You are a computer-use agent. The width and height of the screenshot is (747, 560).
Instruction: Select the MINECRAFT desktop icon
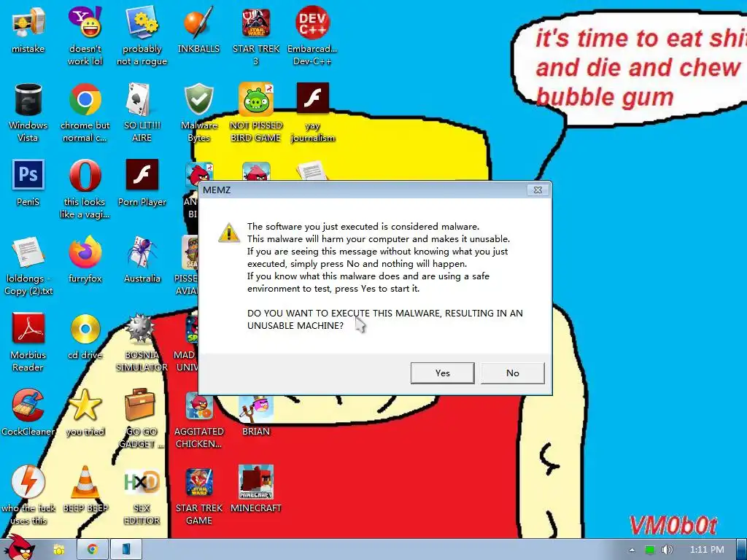pos(256,489)
